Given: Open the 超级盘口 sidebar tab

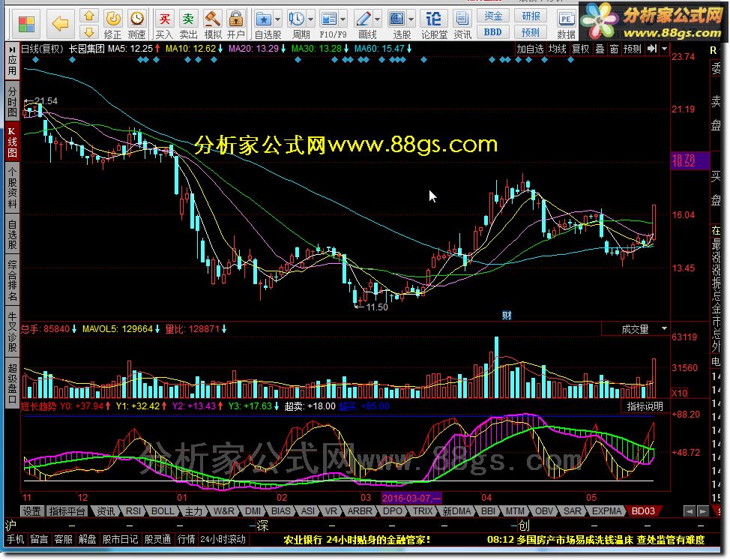Looking at the screenshot, I should click(x=12, y=383).
